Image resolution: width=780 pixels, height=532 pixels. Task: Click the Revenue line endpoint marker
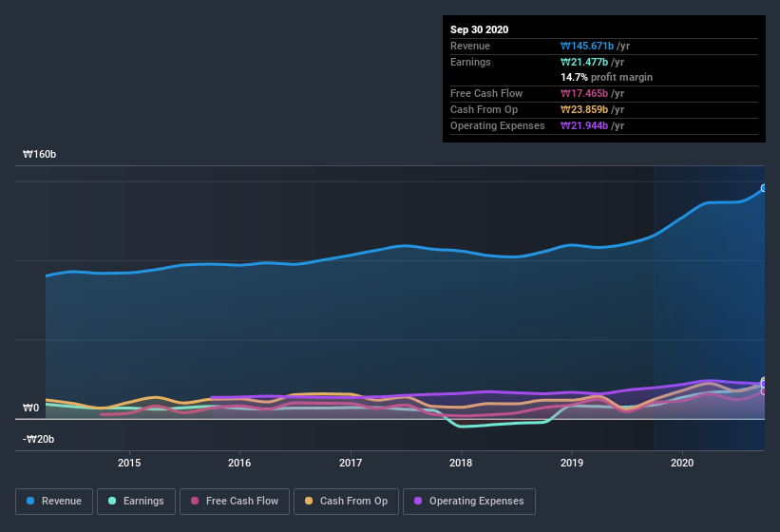(x=764, y=188)
